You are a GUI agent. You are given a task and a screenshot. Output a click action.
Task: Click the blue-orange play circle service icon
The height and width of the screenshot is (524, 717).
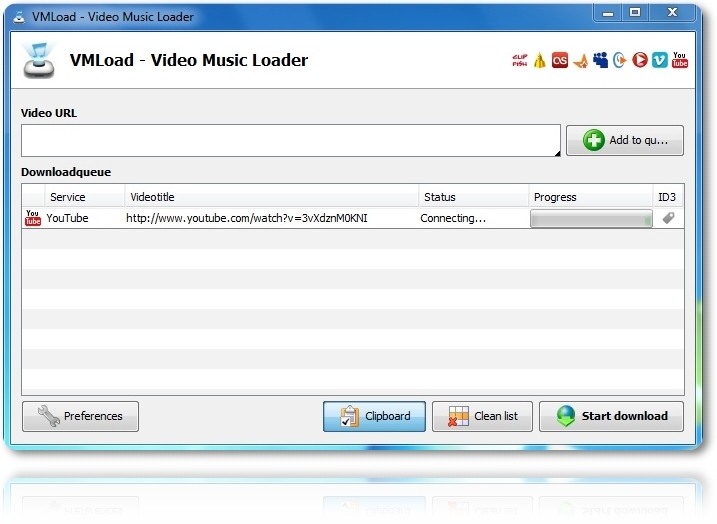(620, 60)
